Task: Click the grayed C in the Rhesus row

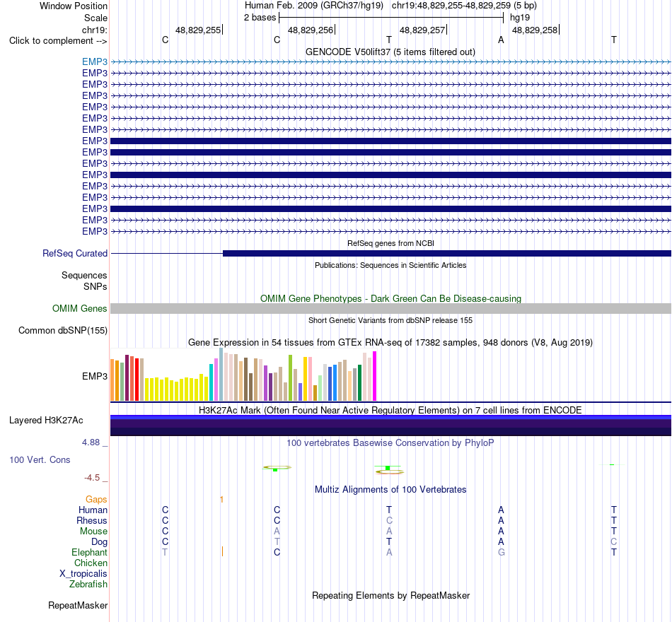Action: click(389, 520)
